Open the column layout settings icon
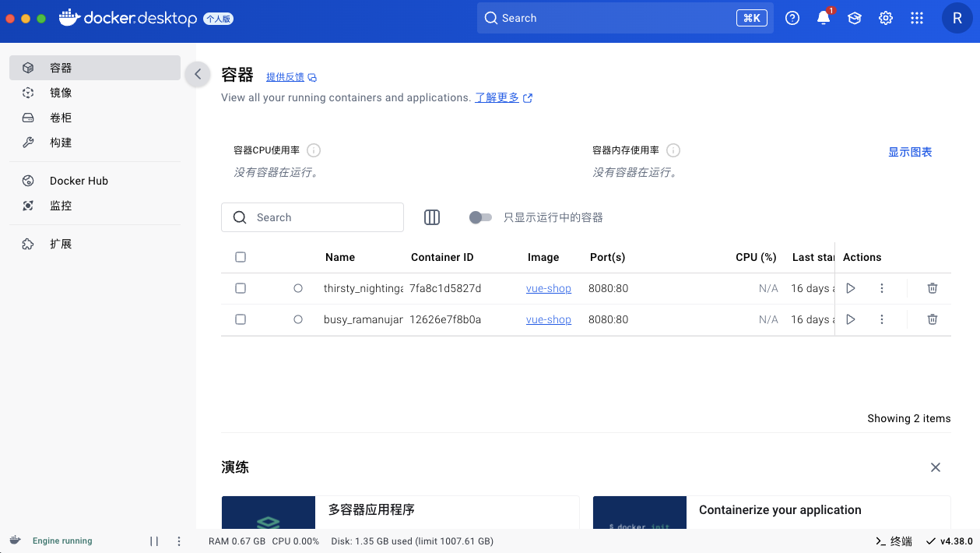Screen dimensions: 980x553 (x=432, y=217)
